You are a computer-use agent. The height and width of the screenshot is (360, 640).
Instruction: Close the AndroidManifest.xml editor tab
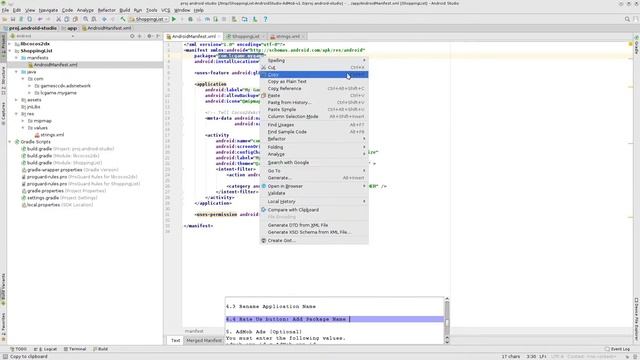[x=219, y=37]
